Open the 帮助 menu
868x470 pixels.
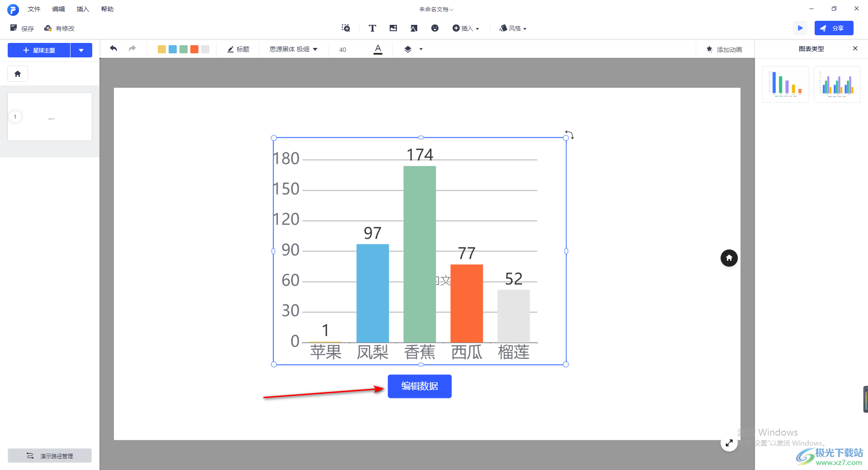(x=107, y=9)
